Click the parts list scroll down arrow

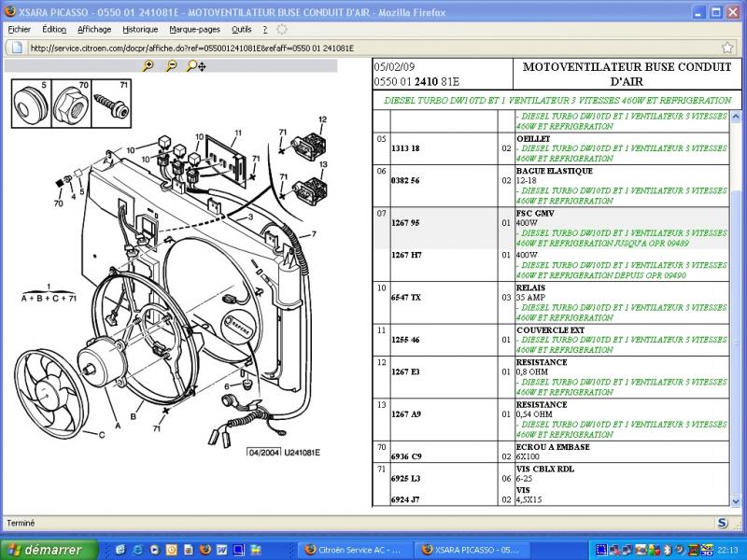(735, 501)
